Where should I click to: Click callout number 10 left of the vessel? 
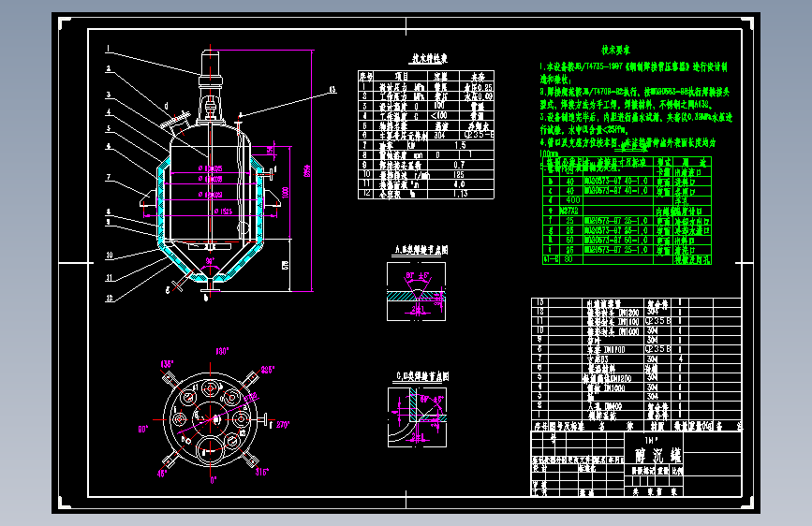tap(110, 256)
